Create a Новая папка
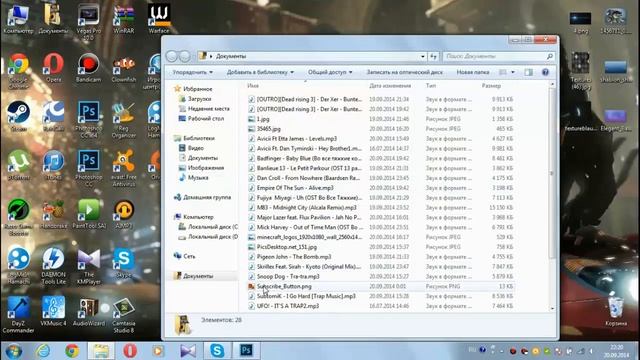This screenshot has height=360, width=640. (473, 72)
